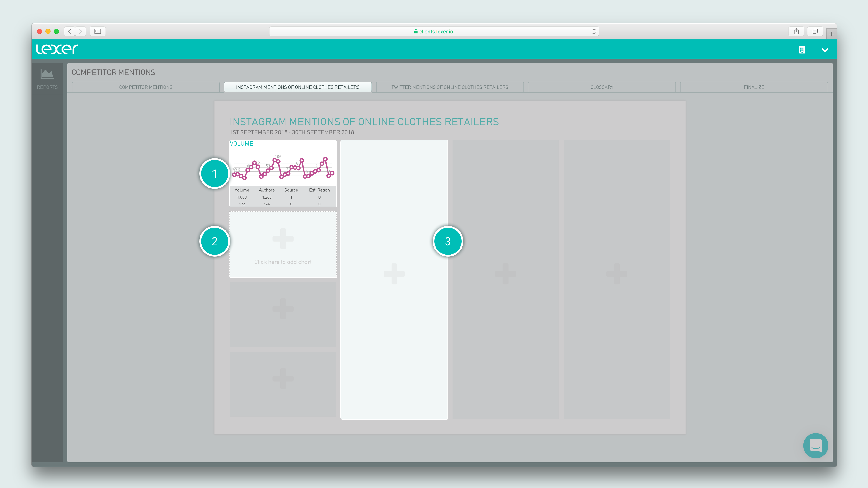Go forward with browser forward arrow
This screenshot has width=868, height=488.
[80, 31]
